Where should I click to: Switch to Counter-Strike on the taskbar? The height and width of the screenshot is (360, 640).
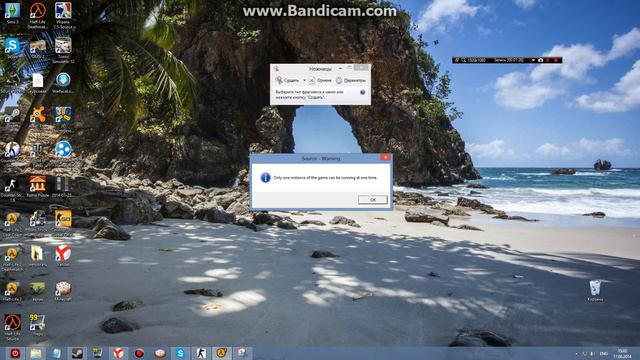pos(201,353)
